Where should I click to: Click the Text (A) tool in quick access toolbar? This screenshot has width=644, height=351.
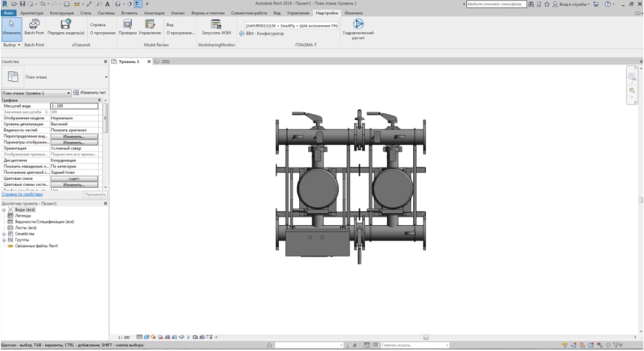108,4
